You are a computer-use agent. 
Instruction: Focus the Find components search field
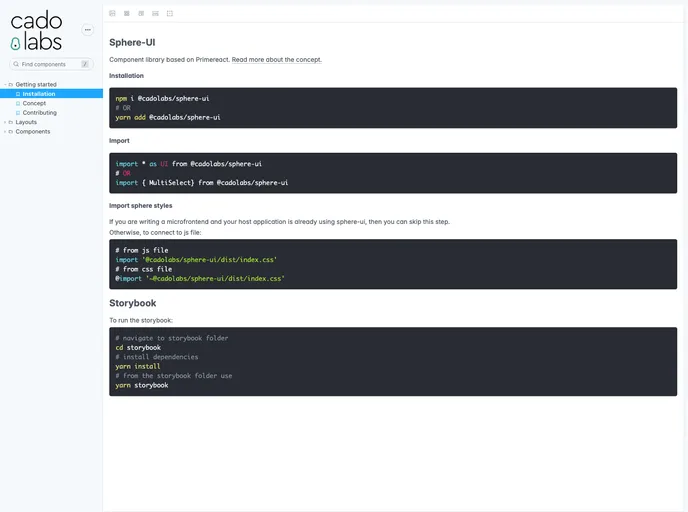click(51, 64)
